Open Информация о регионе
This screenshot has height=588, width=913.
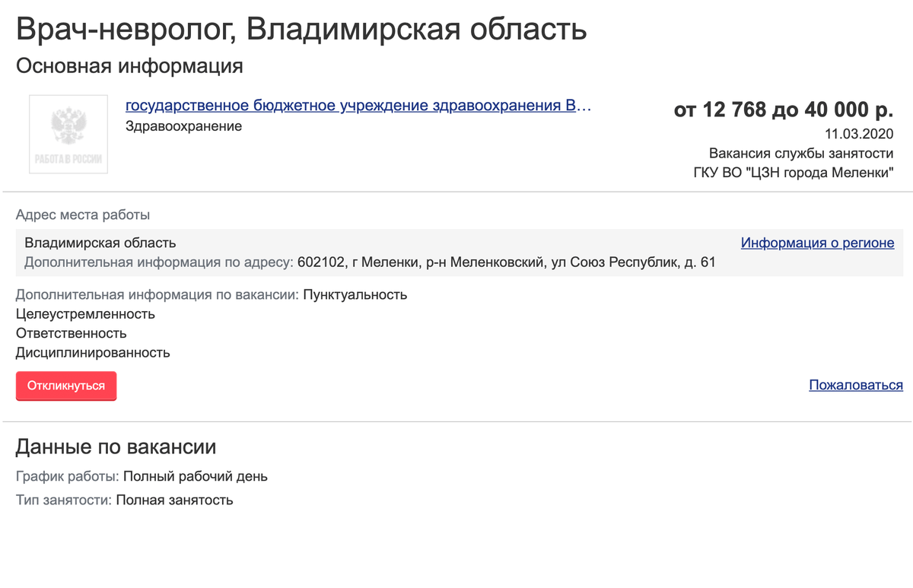coord(818,242)
